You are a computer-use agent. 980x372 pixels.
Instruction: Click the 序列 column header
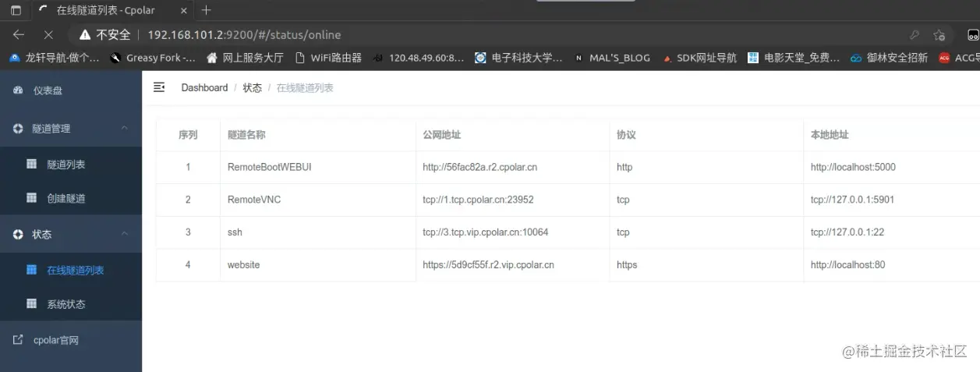(x=188, y=135)
